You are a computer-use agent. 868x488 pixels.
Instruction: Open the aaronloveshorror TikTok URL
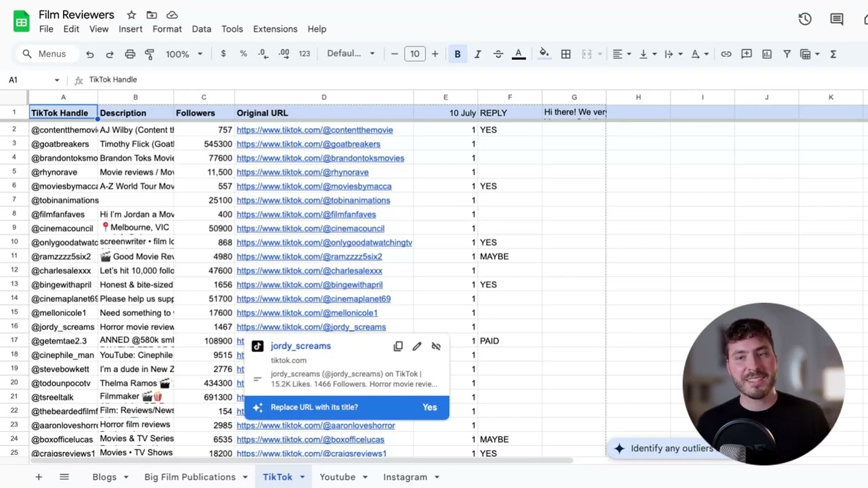316,426
